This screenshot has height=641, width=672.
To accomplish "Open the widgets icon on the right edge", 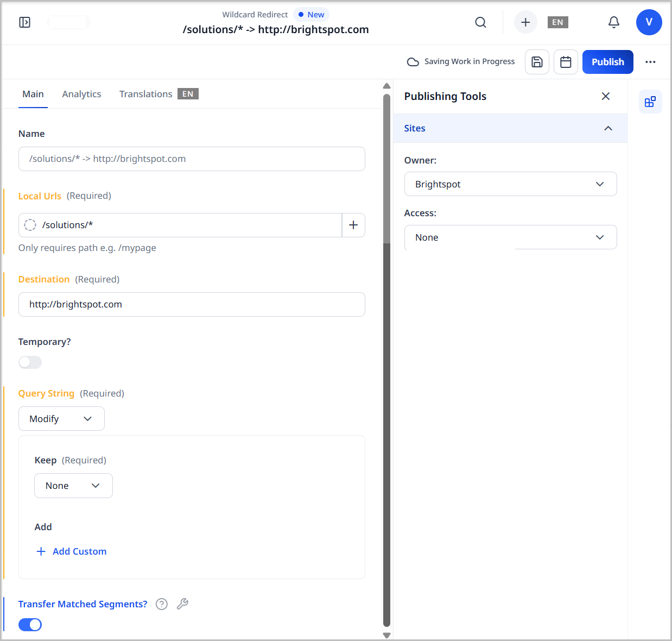I will (650, 102).
